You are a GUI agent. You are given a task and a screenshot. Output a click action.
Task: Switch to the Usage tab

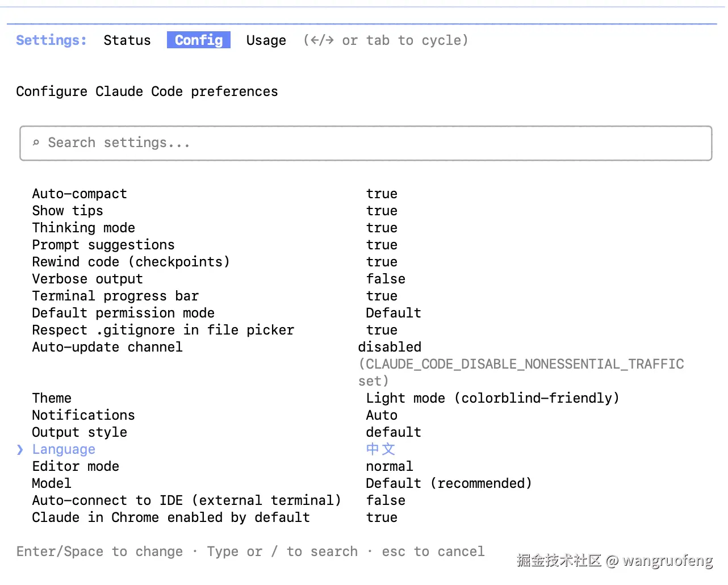[266, 40]
